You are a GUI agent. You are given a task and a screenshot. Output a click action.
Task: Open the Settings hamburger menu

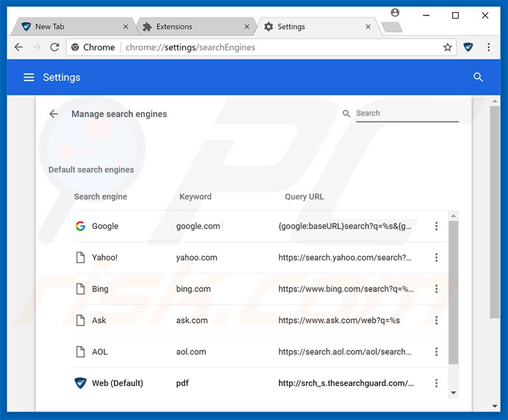[x=29, y=77]
